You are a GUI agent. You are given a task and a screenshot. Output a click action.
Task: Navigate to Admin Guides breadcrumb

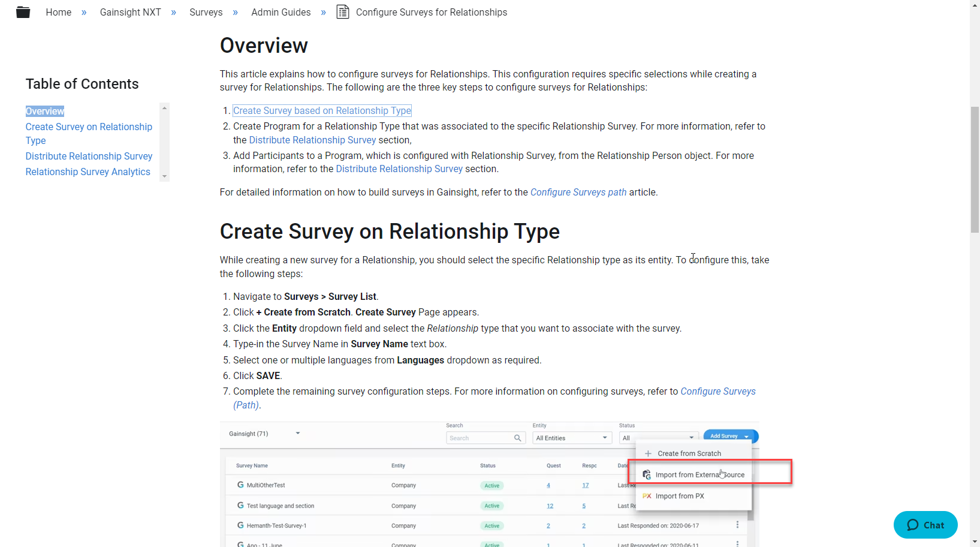(x=281, y=12)
